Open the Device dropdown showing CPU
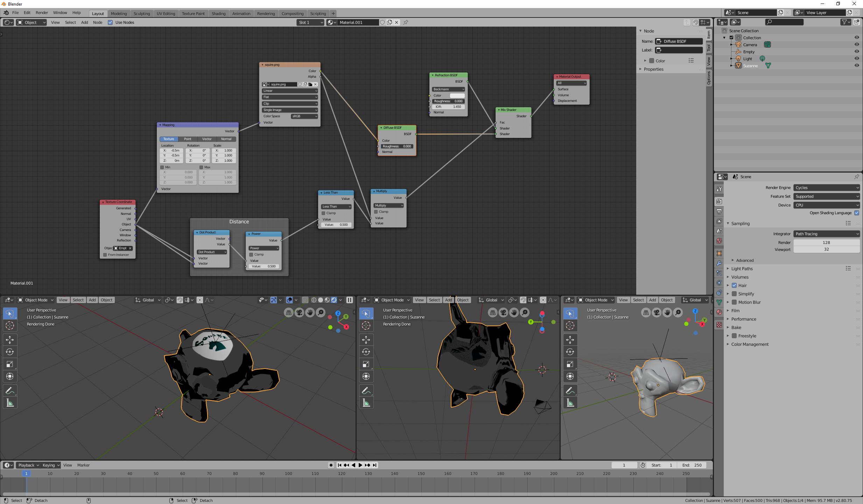Viewport: 863px width, 504px height. 826,205
